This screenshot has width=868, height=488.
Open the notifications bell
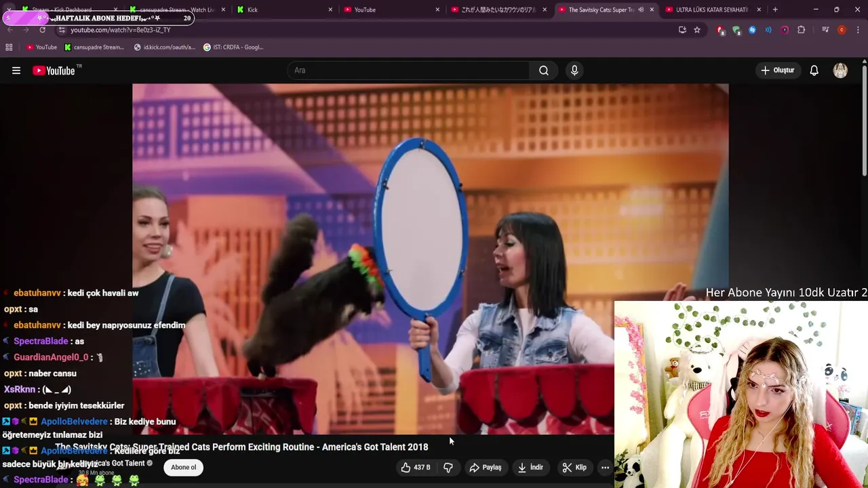coord(814,70)
